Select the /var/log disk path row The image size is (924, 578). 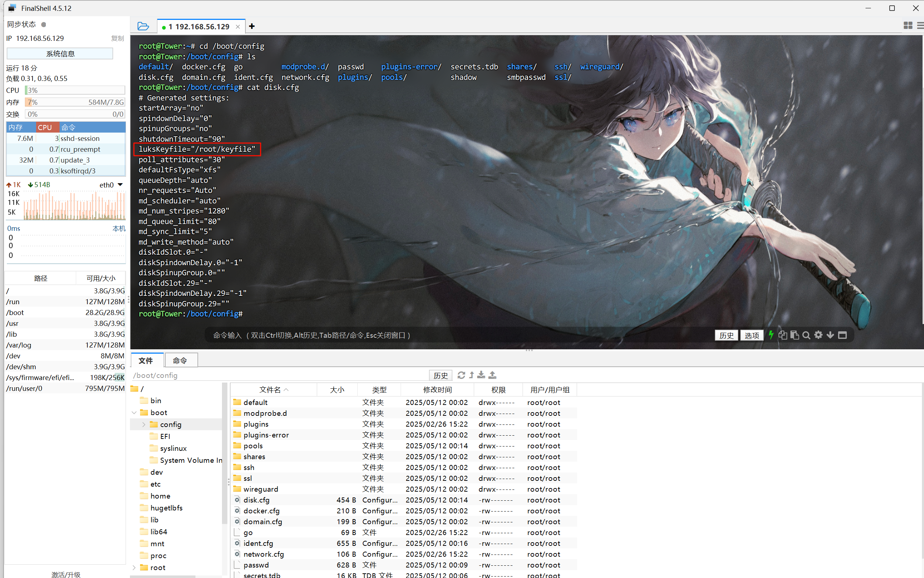(x=65, y=345)
